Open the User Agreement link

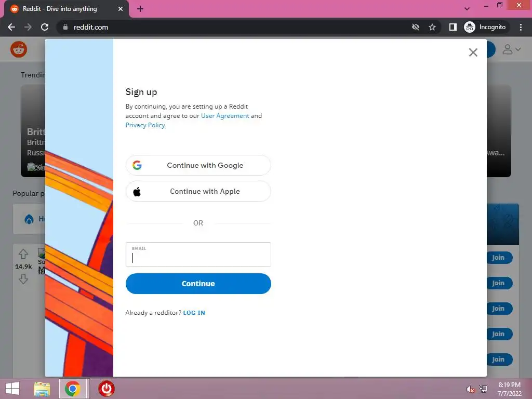225,116
